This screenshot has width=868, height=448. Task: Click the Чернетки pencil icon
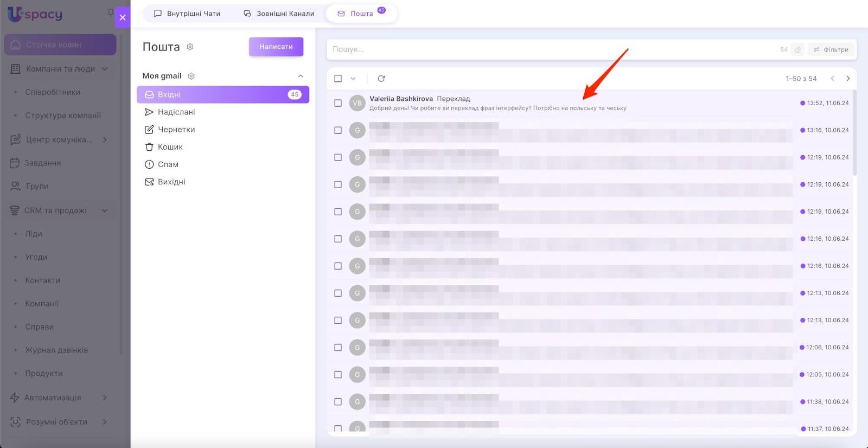(x=149, y=129)
